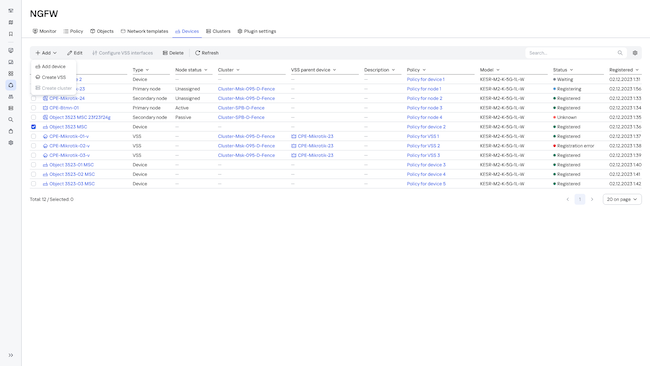The height and width of the screenshot is (366, 650).
Task: Open Policy for VSS 2 link
Action: pos(423,146)
